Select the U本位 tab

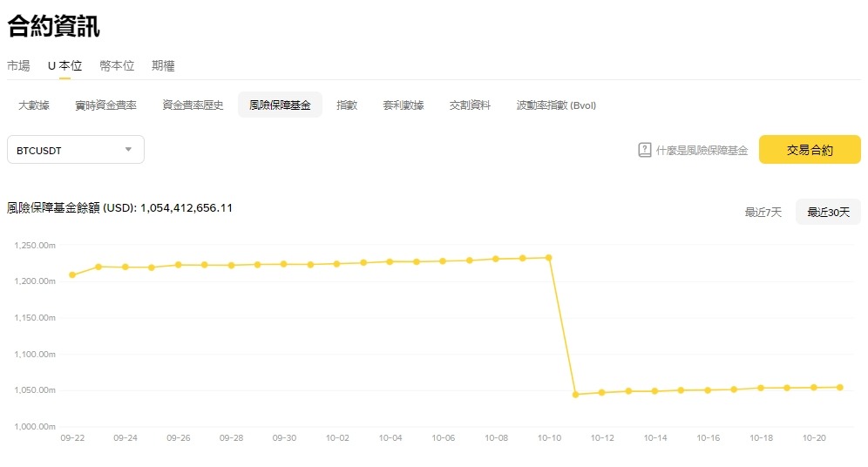64,65
